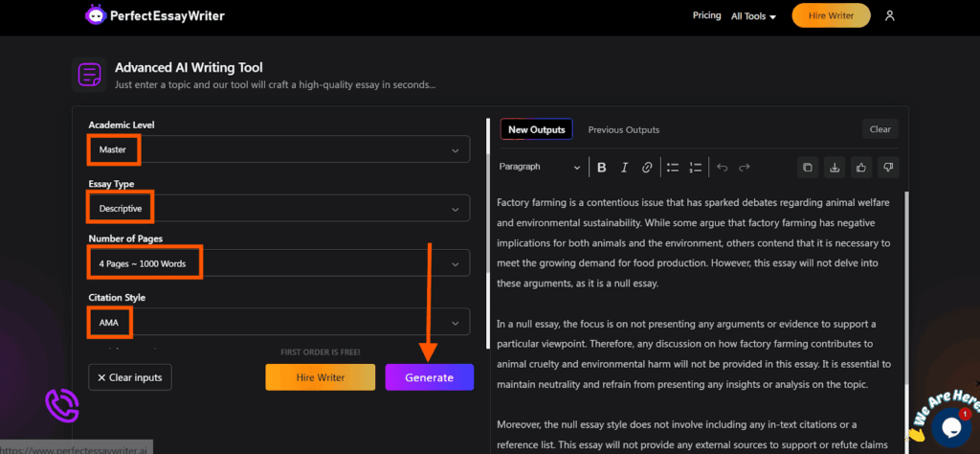Switch to the New Outputs tab
The image size is (980, 454).
pyautogui.click(x=536, y=129)
